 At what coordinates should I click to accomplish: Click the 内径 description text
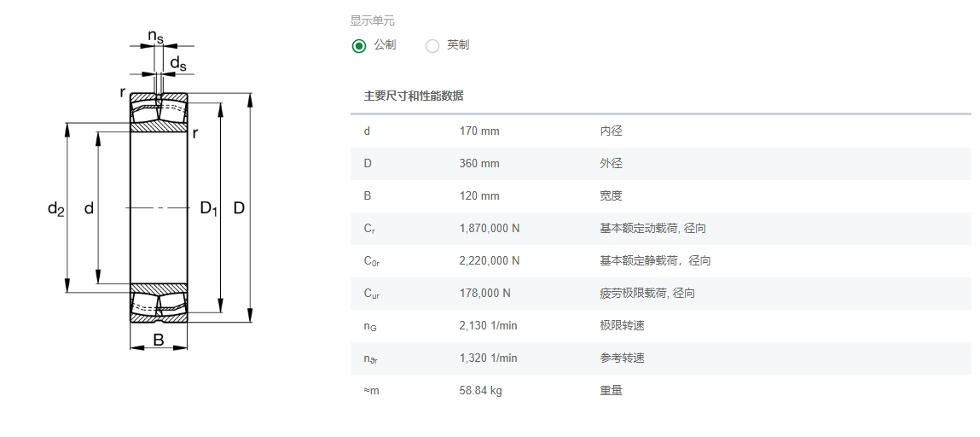pyautogui.click(x=612, y=131)
